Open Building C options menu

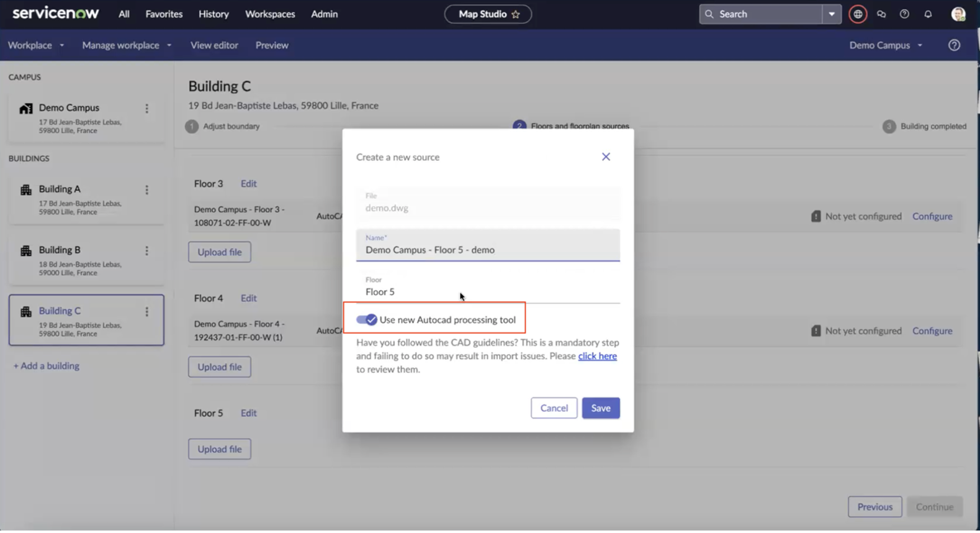(x=146, y=312)
